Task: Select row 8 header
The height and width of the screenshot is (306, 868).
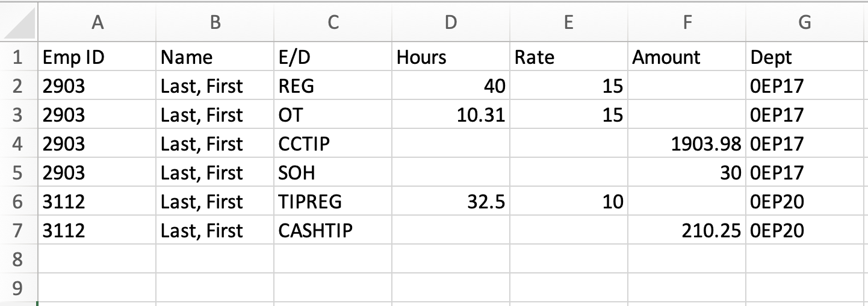Action: 19,259
